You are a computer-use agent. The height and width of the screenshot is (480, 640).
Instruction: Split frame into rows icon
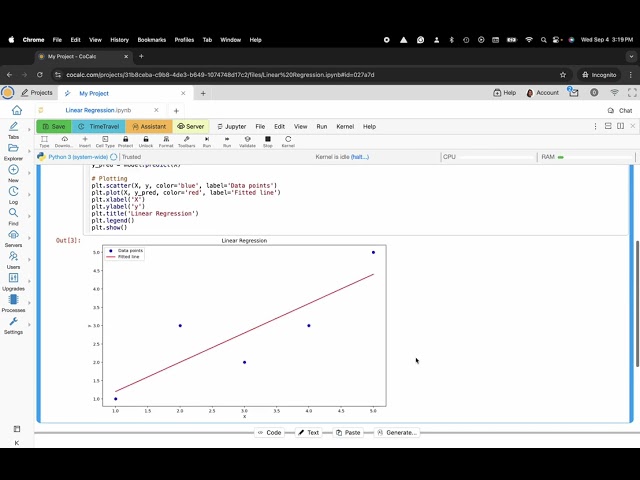click(608, 126)
